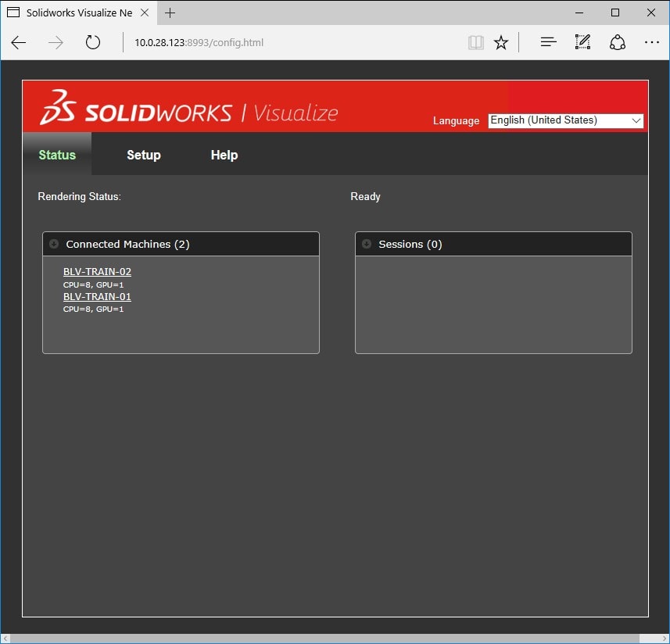
Task: Click the address bar URL field
Action: click(x=295, y=43)
